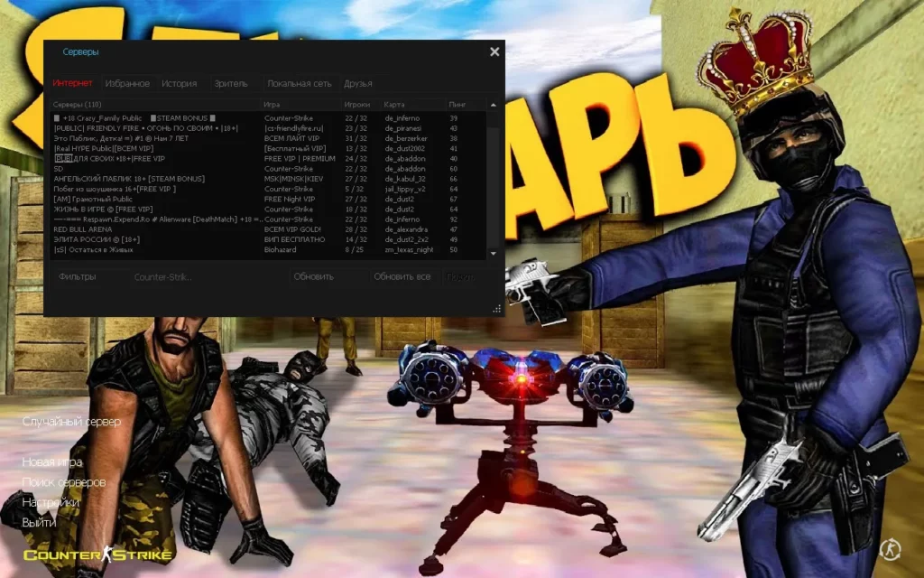Sort by the Карта column header
Viewport: 924px width, 578px height.
(413, 105)
